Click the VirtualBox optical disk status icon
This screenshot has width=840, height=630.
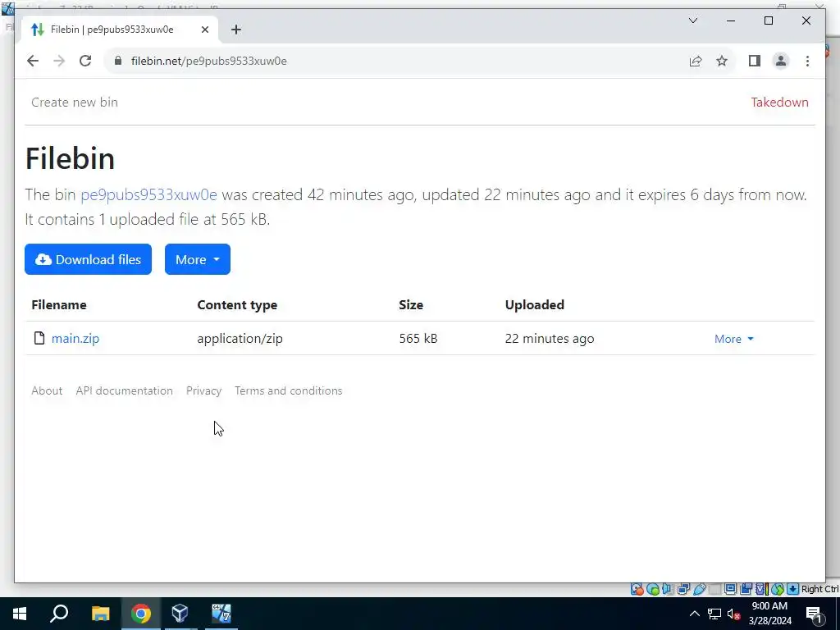tap(653, 589)
